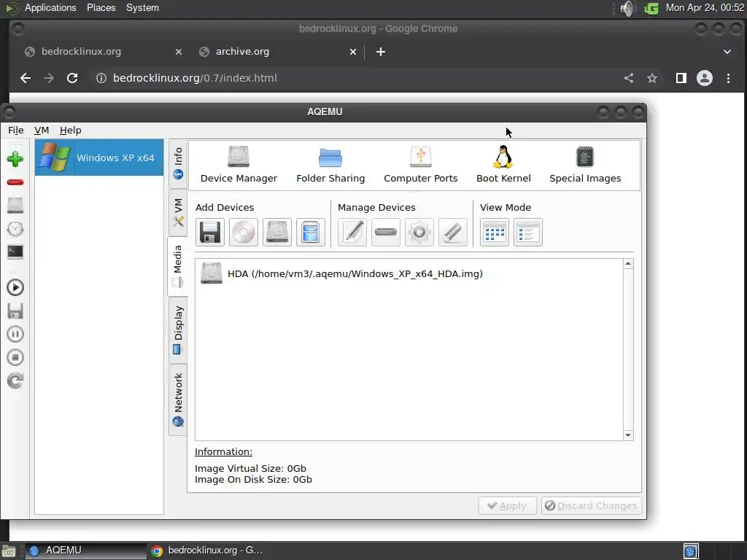
Task: Open the Applications menu in top panel
Action: pos(50,7)
